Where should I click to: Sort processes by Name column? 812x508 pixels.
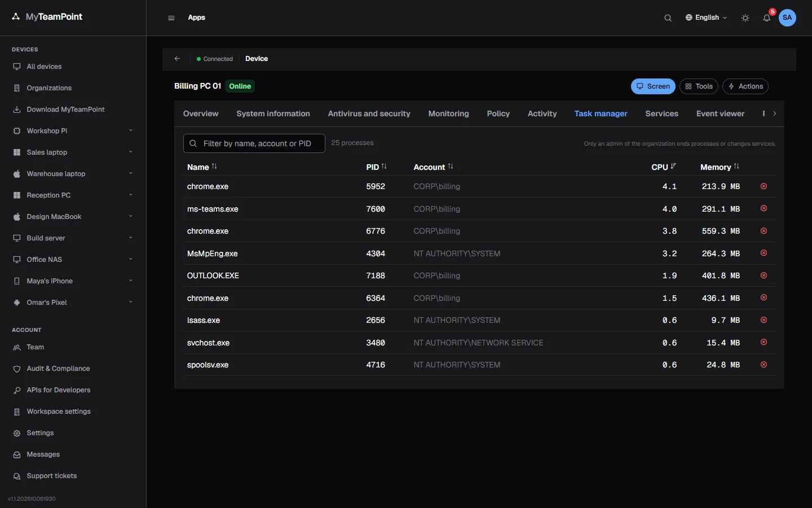tap(202, 167)
